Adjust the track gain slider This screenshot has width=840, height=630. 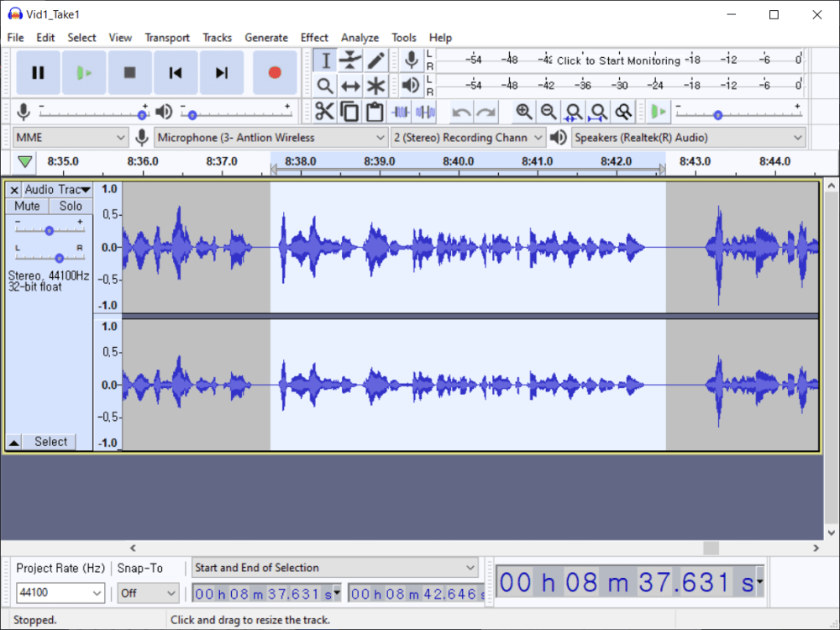(x=50, y=230)
